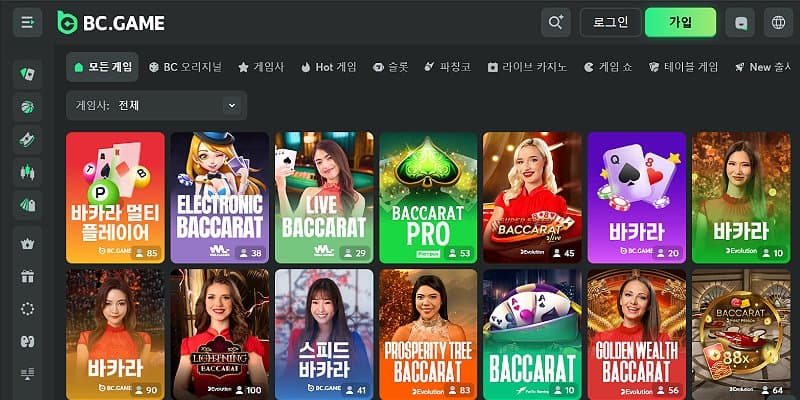This screenshot has height=400, width=800.
Task: Click the globe language icon
Action: (776, 22)
